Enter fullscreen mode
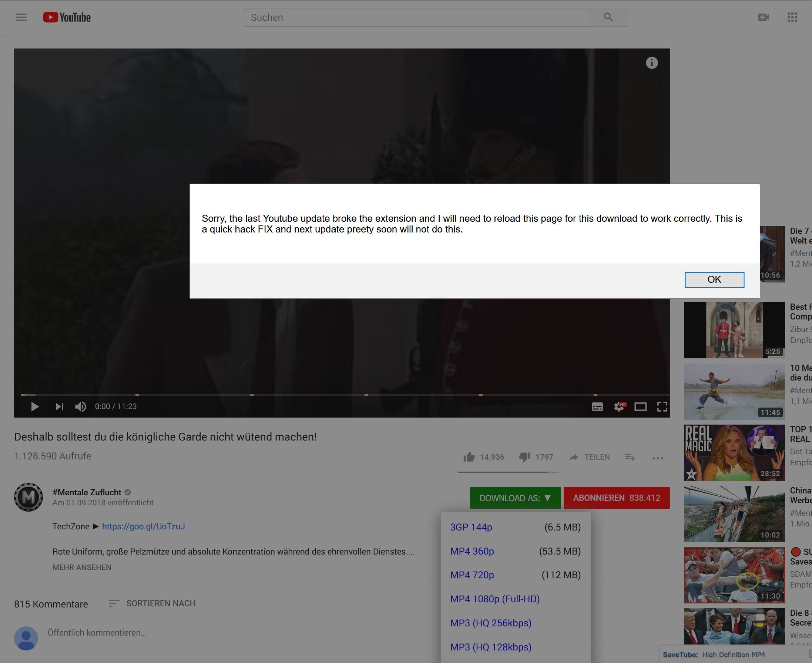Viewport: 812px width, 663px height. point(662,406)
